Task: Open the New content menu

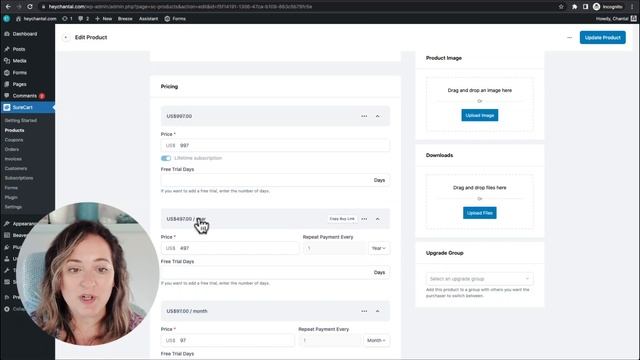Action: [103, 19]
